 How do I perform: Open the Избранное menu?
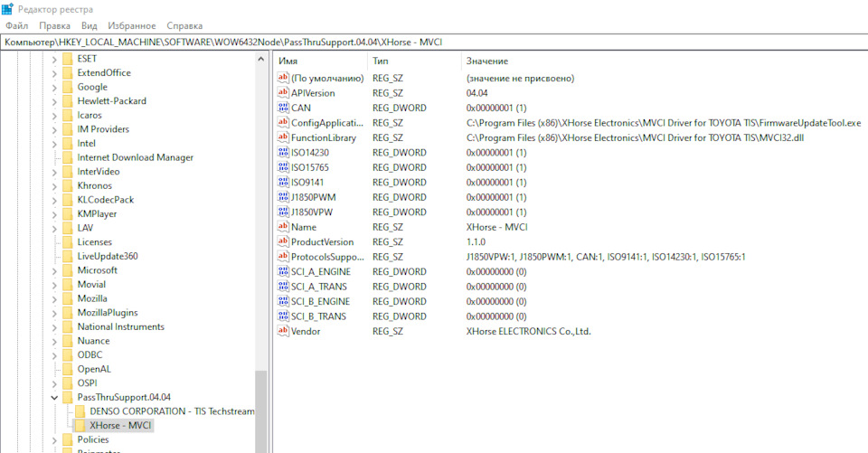click(132, 25)
